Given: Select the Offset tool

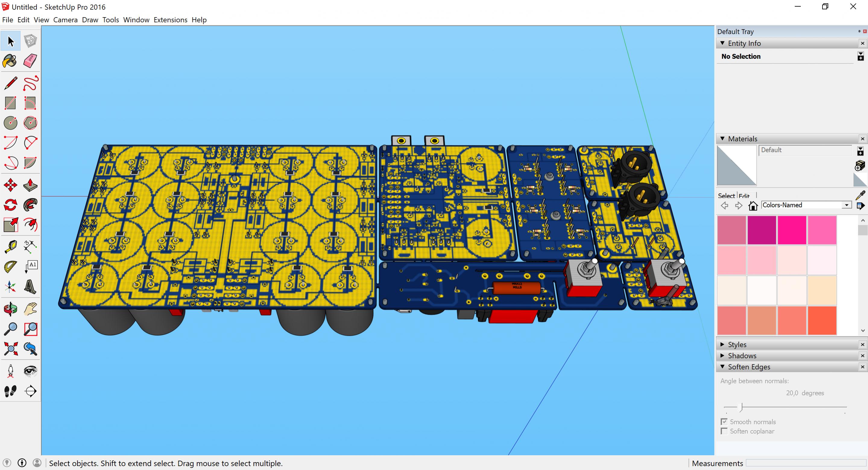Looking at the screenshot, I should [x=30, y=225].
